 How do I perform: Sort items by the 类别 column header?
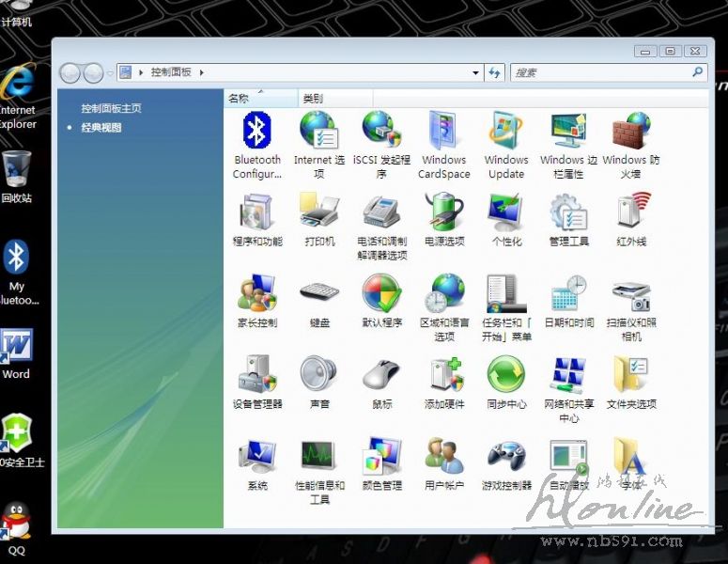tap(313, 99)
